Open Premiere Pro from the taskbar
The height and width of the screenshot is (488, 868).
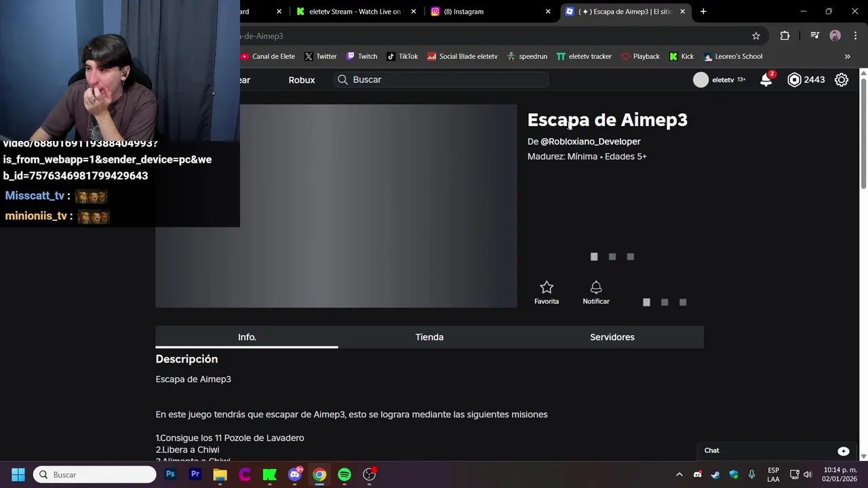(x=195, y=474)
